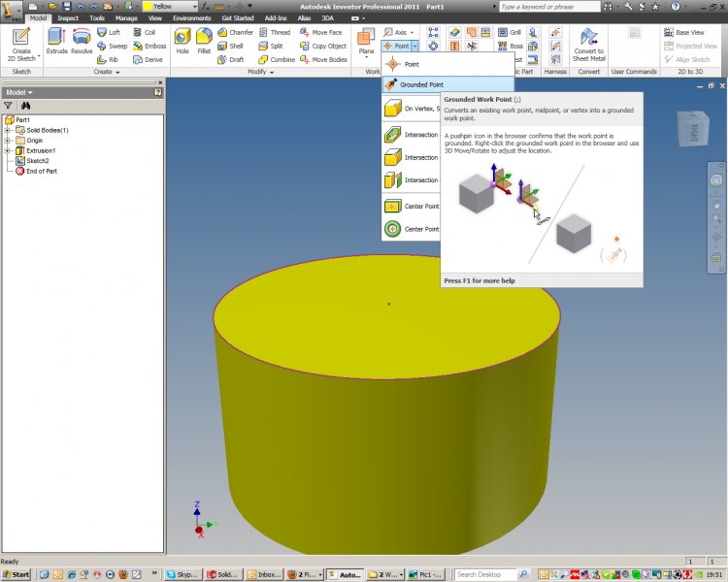Expand the Solid Bodies(1) node
Viewport: 728px width, 582px height.
click(x=8, y=130)
